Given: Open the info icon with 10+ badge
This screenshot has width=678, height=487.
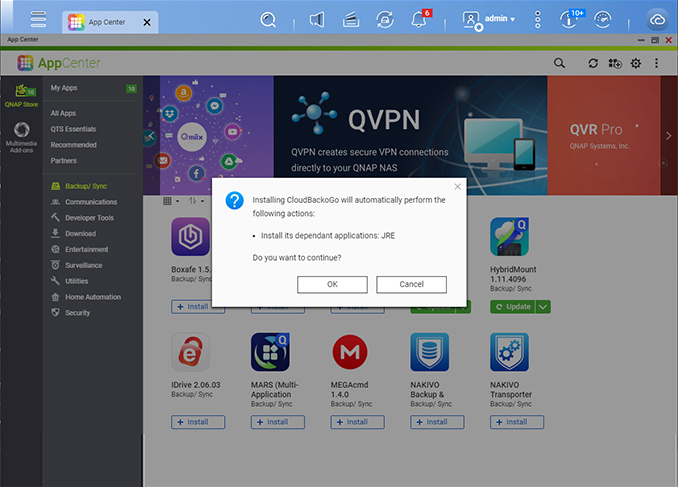Looking at the screenshot, I should (571, 19).
